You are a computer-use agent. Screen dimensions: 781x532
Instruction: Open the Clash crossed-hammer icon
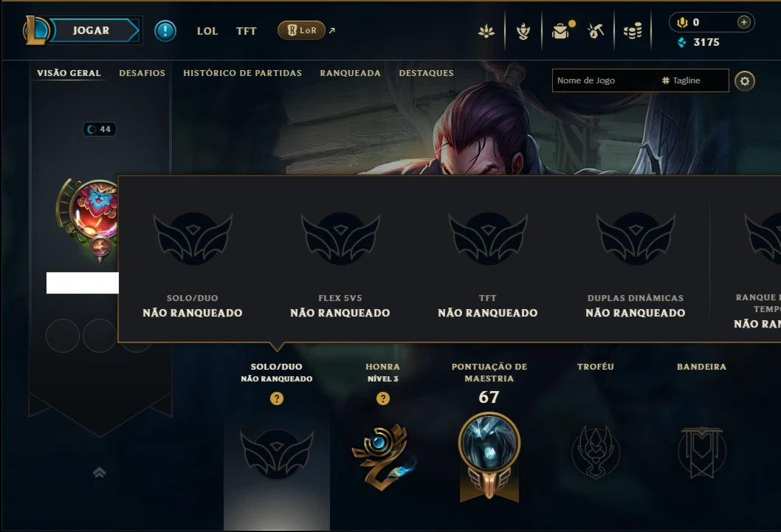pos(596,31)
